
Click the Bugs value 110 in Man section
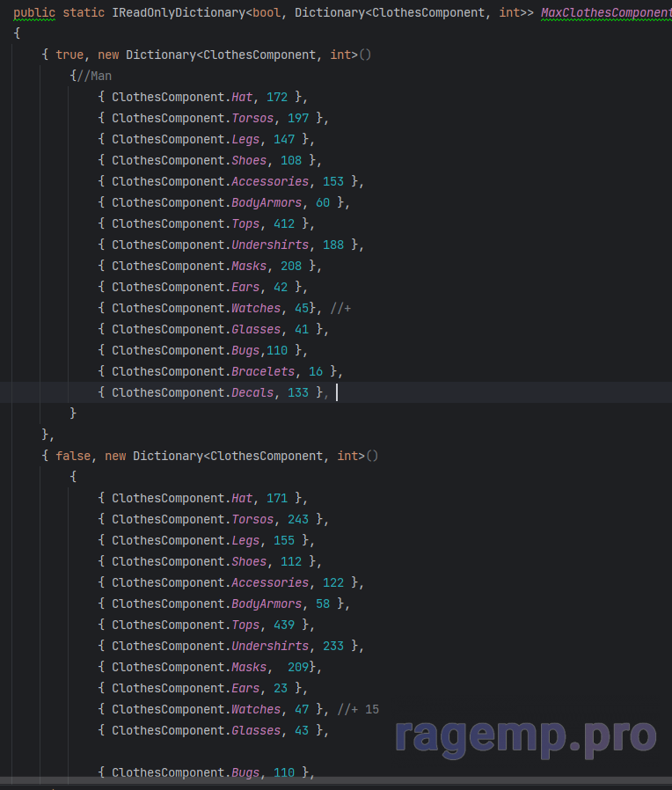[x=277, y=350]
